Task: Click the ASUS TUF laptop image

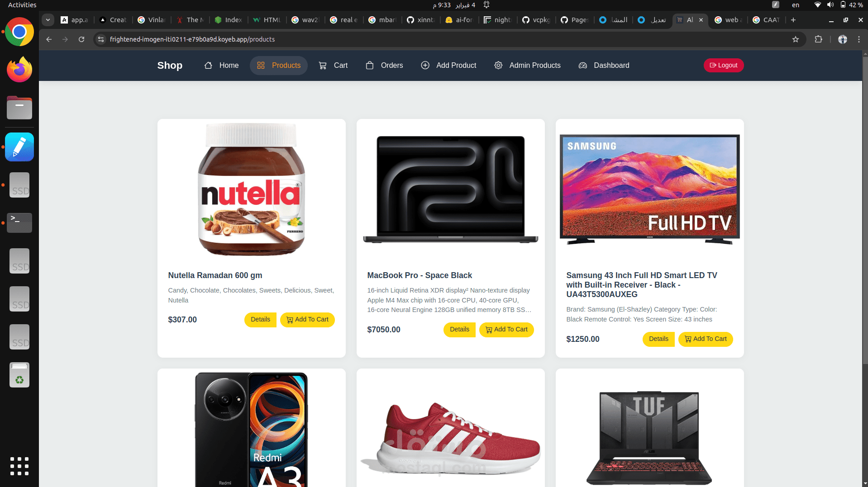Action: pos(649,438)
